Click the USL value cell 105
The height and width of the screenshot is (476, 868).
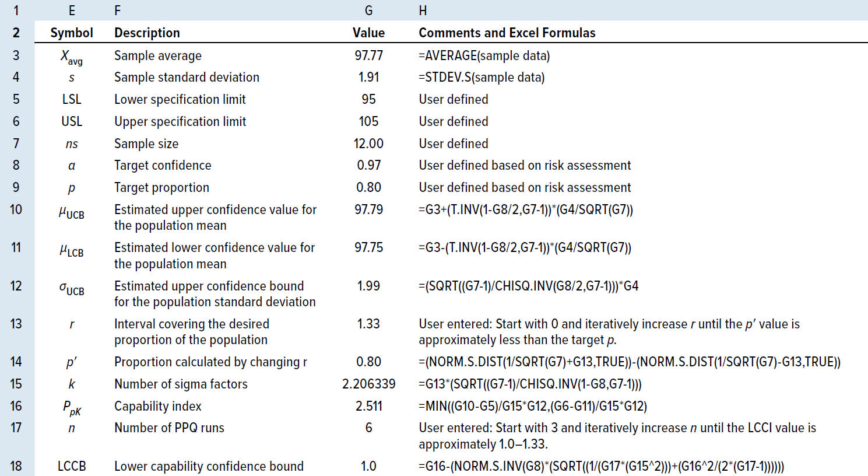pos(368,121)
